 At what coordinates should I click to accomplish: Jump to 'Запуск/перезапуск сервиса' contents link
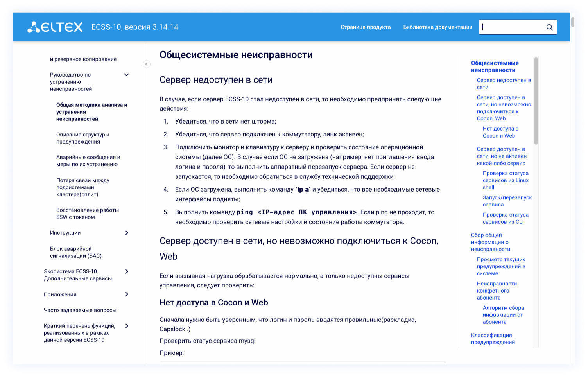click(507, 201)
